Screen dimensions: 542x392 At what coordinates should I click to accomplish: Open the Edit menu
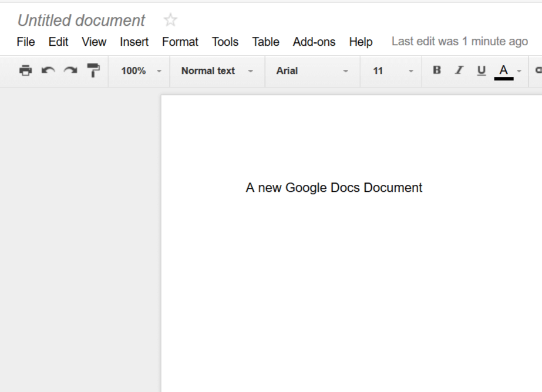(x=58, y=42)
